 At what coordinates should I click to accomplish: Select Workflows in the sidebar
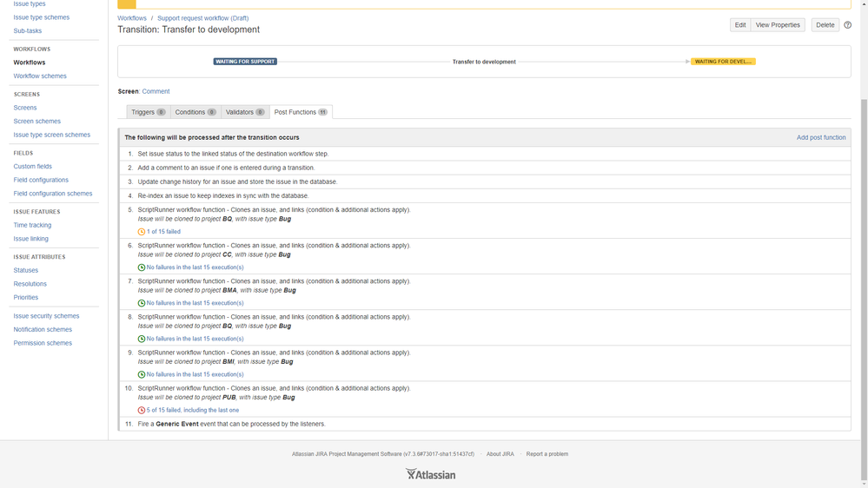(x=30, y=63)
